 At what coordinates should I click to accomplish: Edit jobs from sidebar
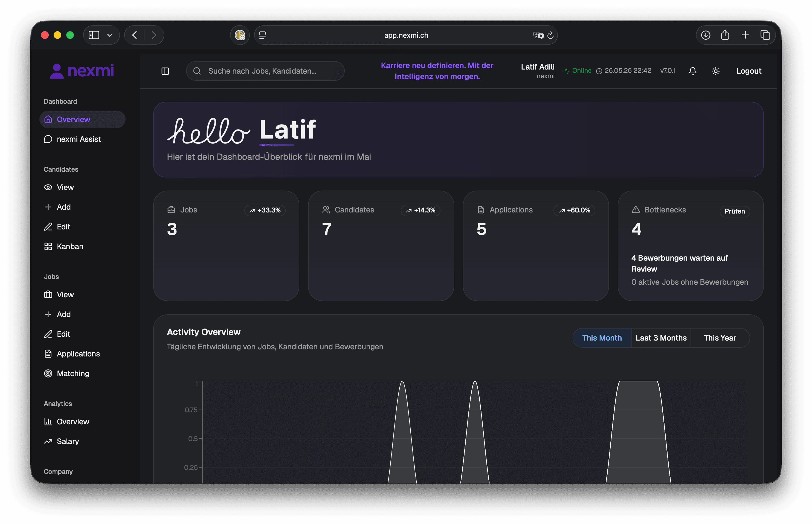click(82, 334)
